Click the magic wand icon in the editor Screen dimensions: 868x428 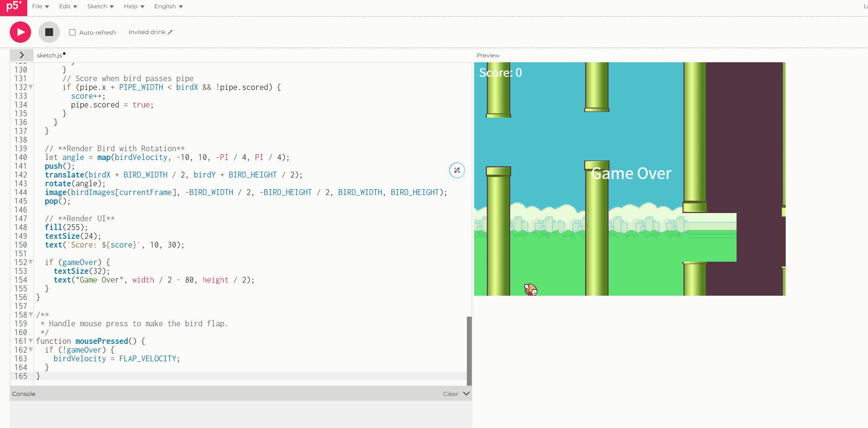pyautogui.click(x=457, y=170)
